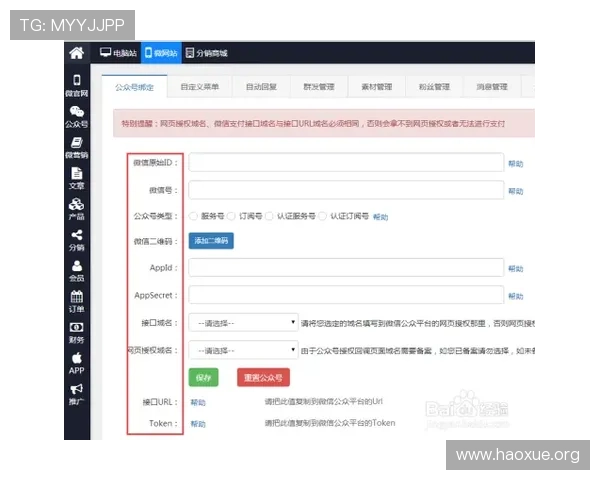Expand the 网页授权域名 dropdown

click(x=243, y=350)
